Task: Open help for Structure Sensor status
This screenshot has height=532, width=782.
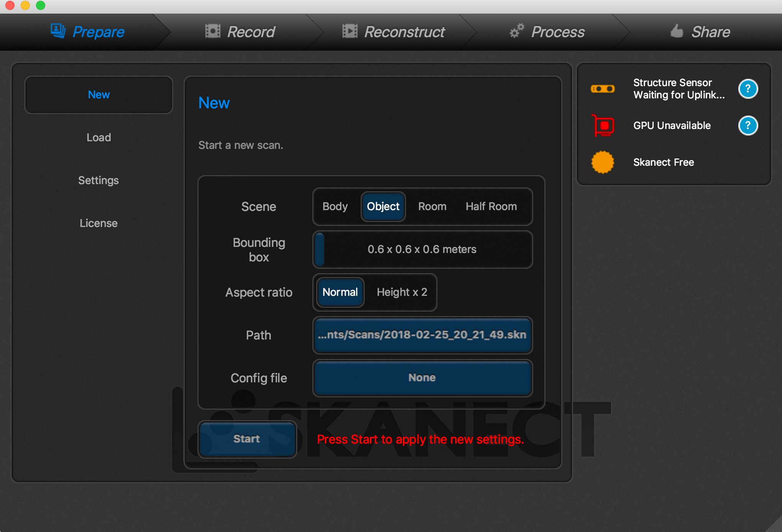Action: pos(748,89)
